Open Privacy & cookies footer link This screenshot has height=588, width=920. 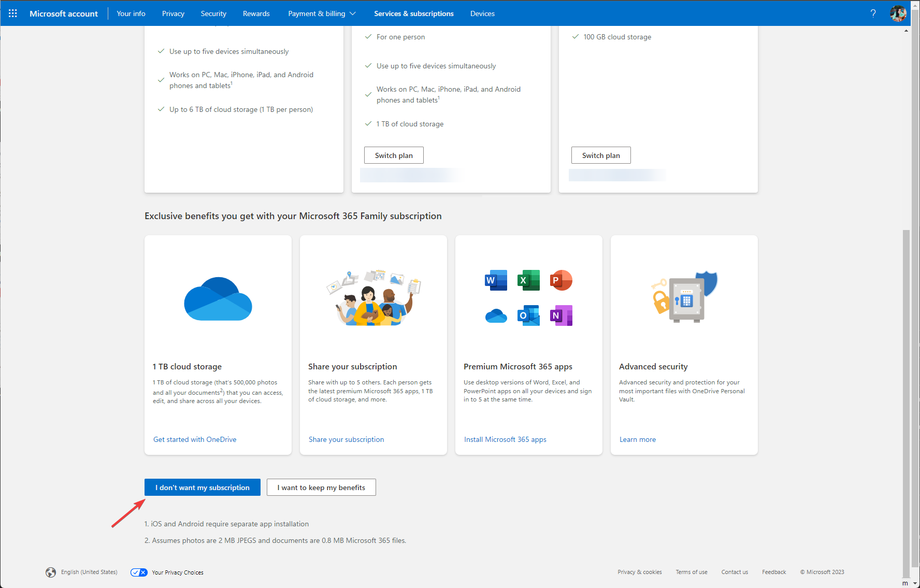(640, 572)
